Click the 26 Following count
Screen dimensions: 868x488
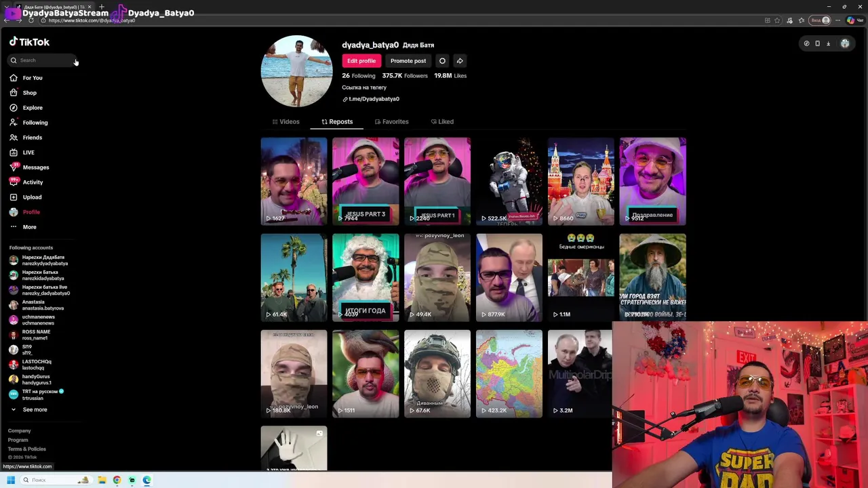point(359,76)
